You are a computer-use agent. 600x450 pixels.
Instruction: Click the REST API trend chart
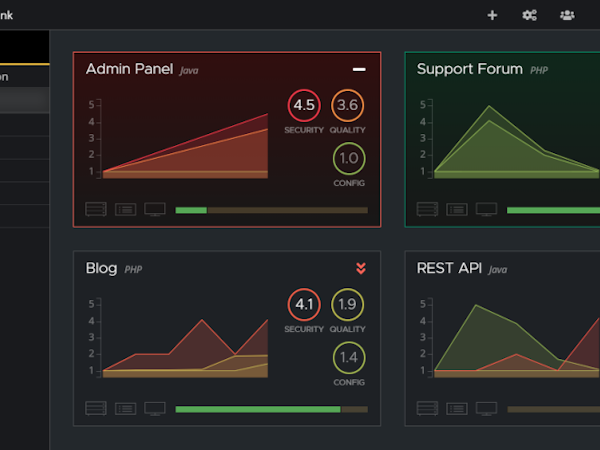509,338
